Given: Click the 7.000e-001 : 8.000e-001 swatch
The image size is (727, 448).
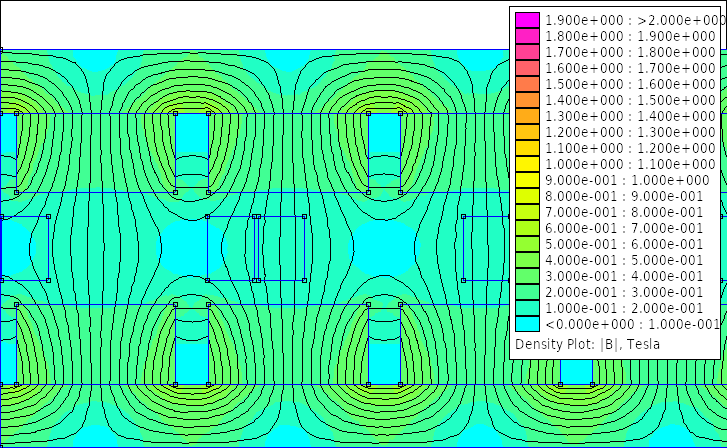Looking at the screenshot, I should tap(527, 212).
